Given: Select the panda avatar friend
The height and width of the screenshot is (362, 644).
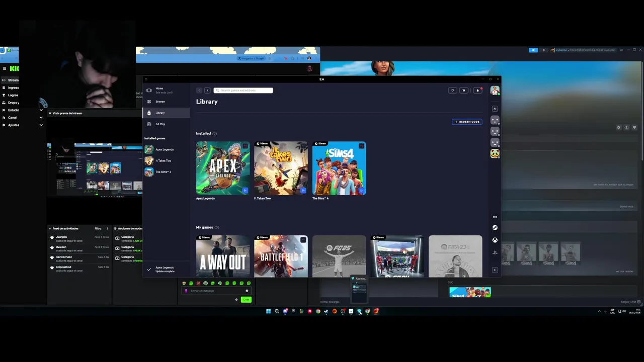Looking at the screenshot, I should click(x=495, y=154).
